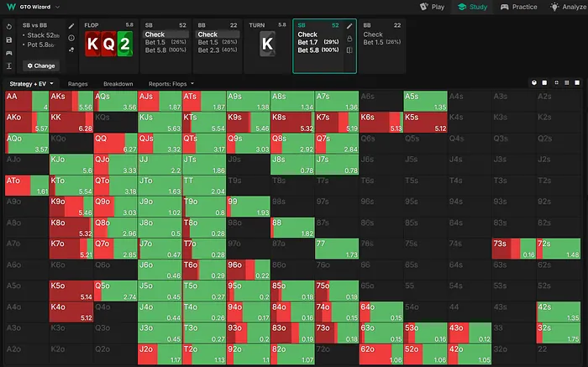Click the reset icon in left sidebar
The width and height of the screenshot is (588, 367).
coord(9,26)
